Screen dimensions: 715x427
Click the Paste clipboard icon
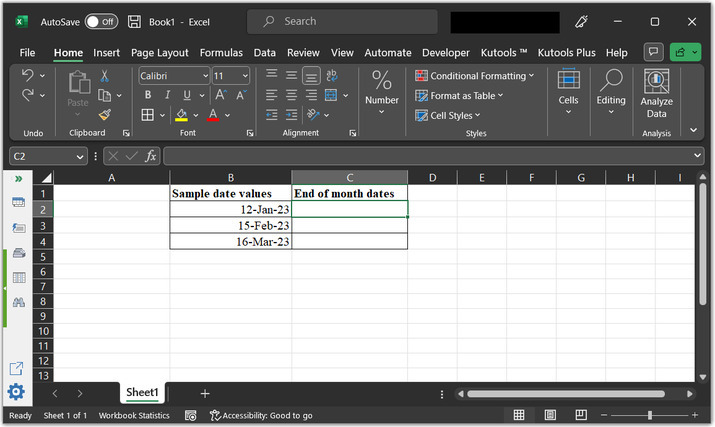[x=78, y=83]
